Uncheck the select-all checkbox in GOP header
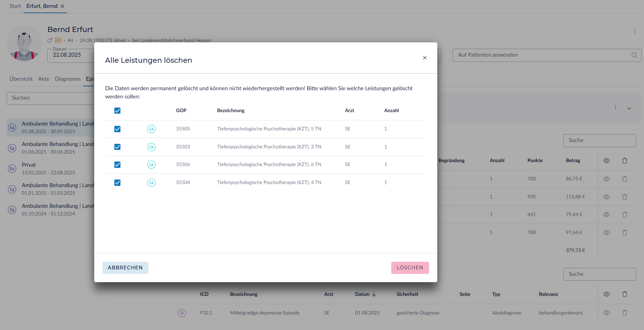The height and width of the screenshot is (330, 644). [117, 111]
